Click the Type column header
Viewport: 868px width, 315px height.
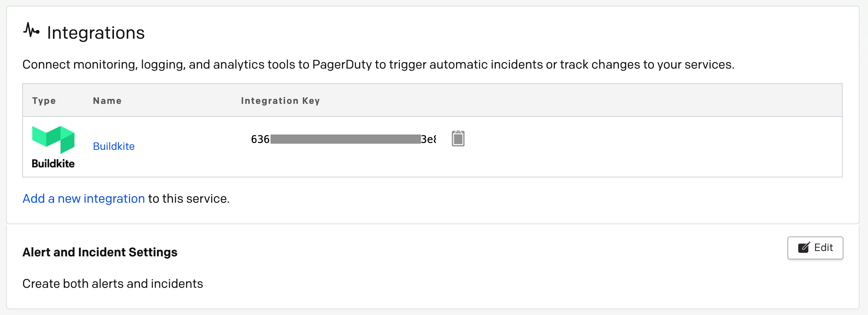pos(44,100)
